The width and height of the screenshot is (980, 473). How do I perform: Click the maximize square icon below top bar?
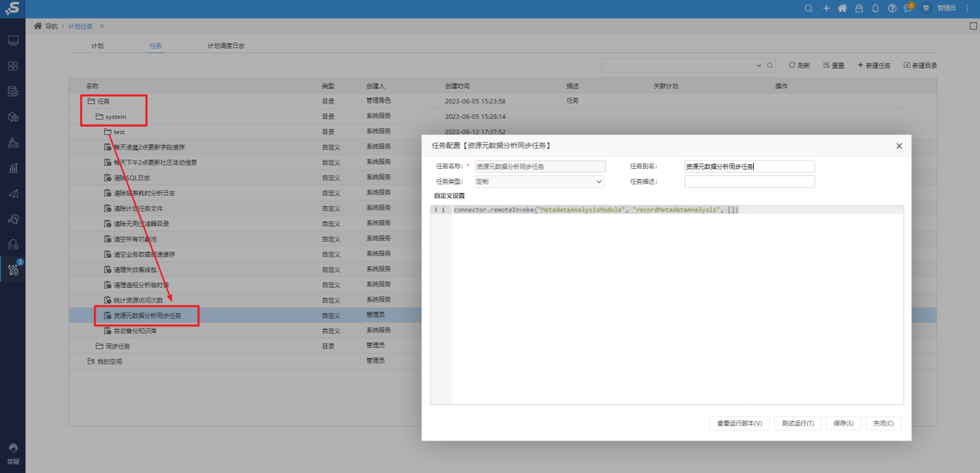pos(973,25)
